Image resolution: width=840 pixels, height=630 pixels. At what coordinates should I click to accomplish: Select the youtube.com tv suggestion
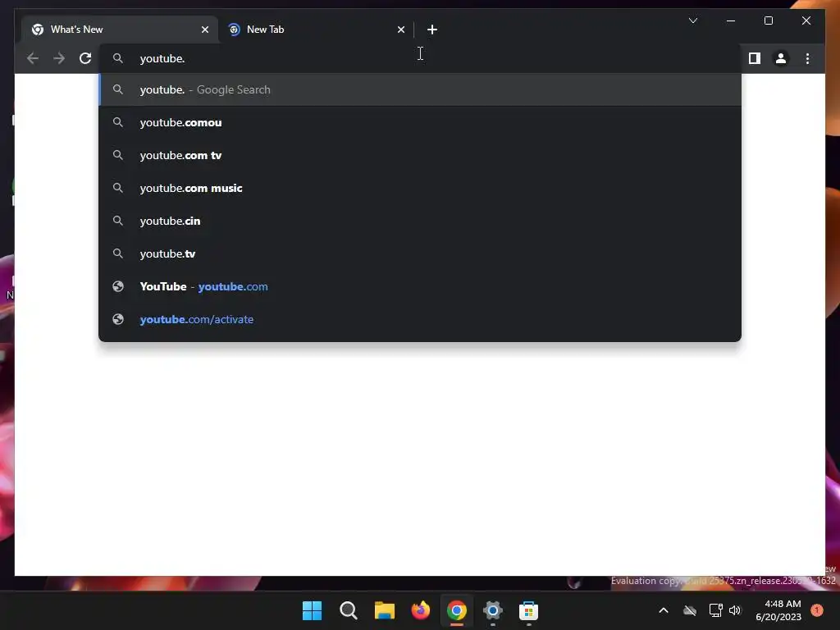[420, 155]
